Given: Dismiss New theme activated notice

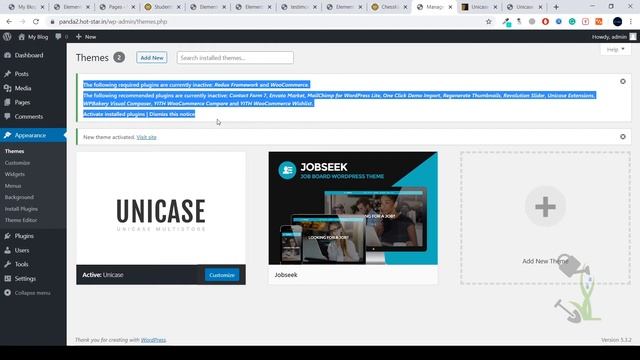Looking at the screenshot, I should tap(623, 137).
